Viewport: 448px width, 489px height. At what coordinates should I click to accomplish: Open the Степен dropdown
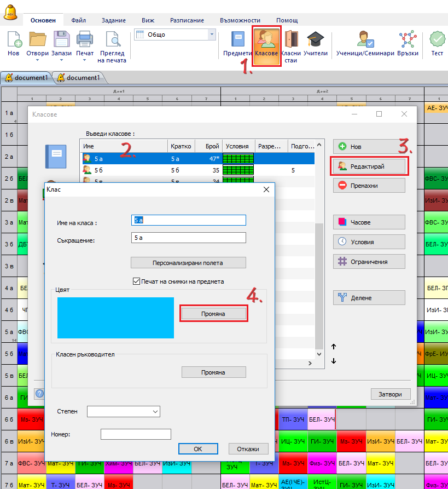click(123, 411)
